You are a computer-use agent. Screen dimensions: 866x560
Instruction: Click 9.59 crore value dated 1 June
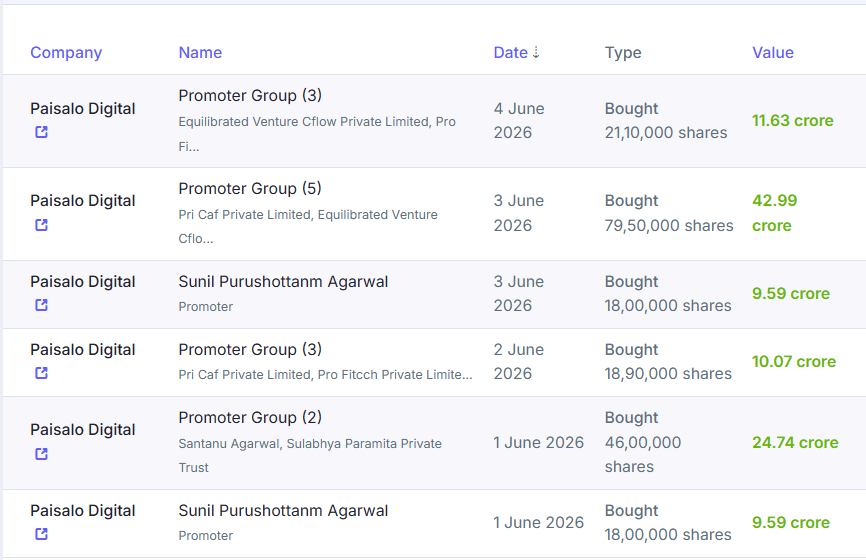click(791, 522)
